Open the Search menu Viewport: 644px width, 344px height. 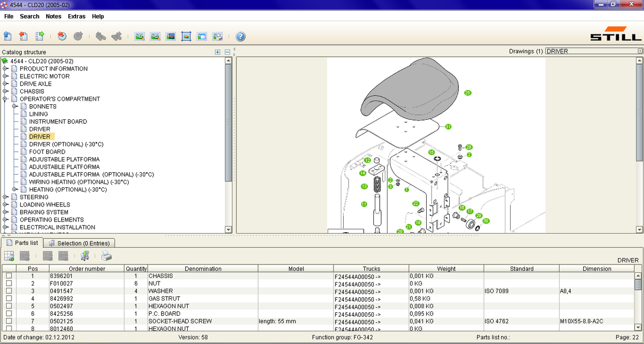(30, 16)
